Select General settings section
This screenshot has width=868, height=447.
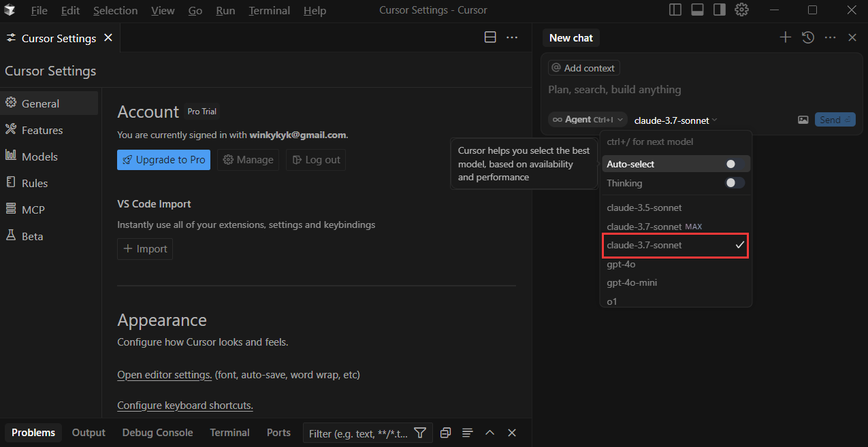pyautogui.click(x=49, y=103)
